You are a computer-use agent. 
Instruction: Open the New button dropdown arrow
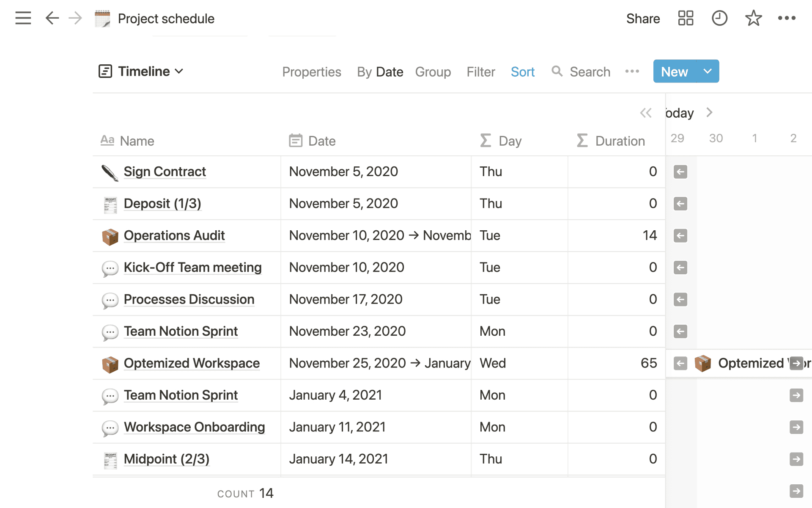[x=707, y=71]
